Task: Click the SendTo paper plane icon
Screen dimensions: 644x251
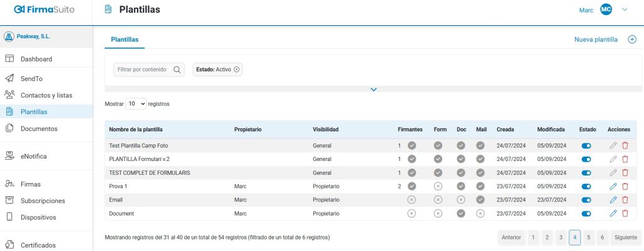Action: (9, 79)
